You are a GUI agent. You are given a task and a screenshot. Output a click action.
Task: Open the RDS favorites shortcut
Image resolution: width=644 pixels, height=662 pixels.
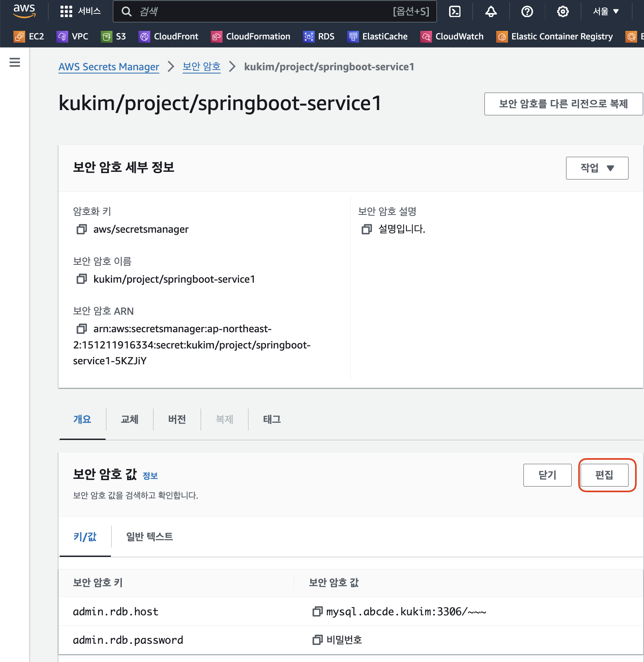coord(319,37)
